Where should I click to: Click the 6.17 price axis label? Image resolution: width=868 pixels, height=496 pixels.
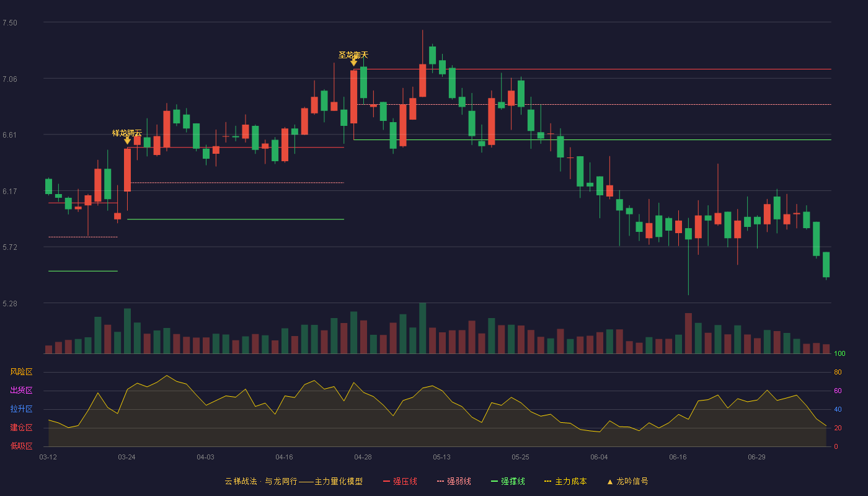point(10,192)
